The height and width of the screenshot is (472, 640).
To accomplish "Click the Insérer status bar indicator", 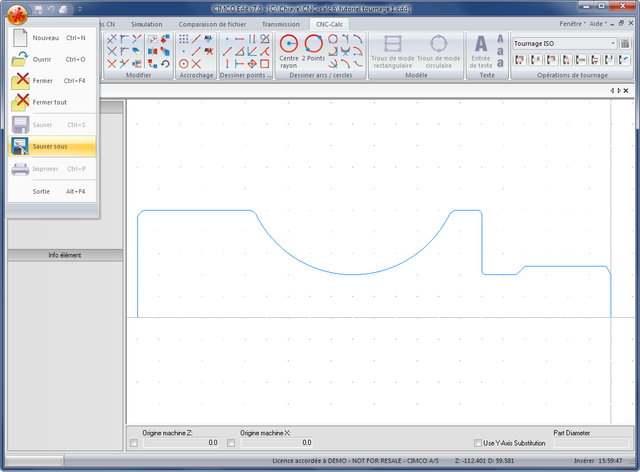I will [x=584, y=461].
